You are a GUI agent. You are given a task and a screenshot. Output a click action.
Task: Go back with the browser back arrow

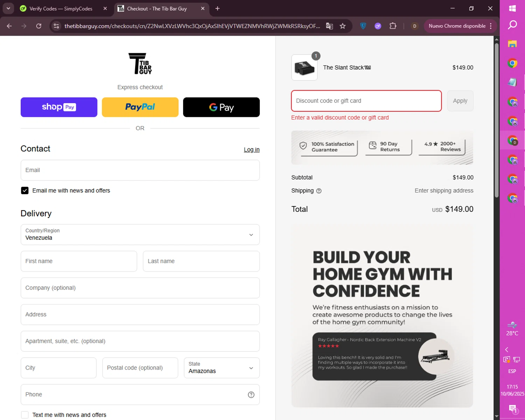click(9, 26)
